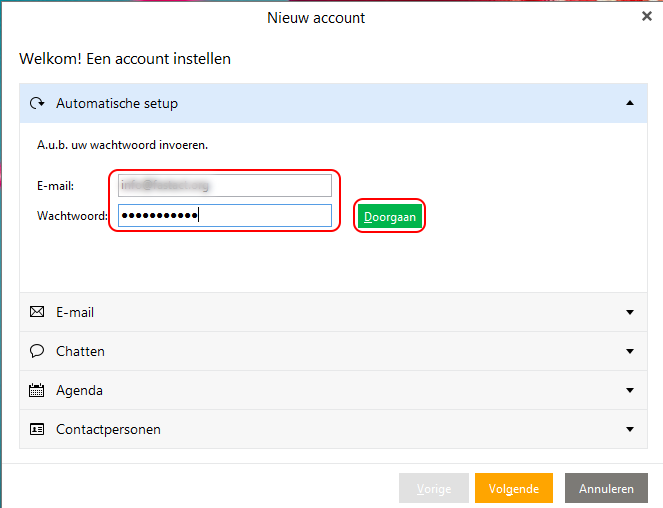The width and height of the screenshot is (663, 508).
Task: Select the E-mail section label
Action: coord(75,312)
